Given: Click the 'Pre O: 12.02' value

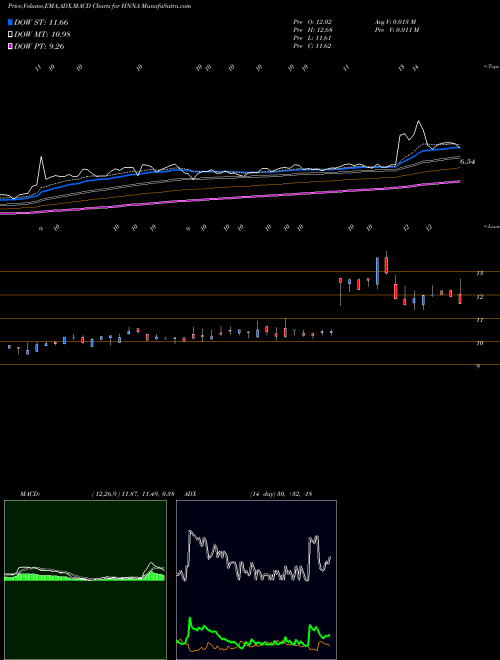Looking at the screenshot, I should [x=314, y=22].
